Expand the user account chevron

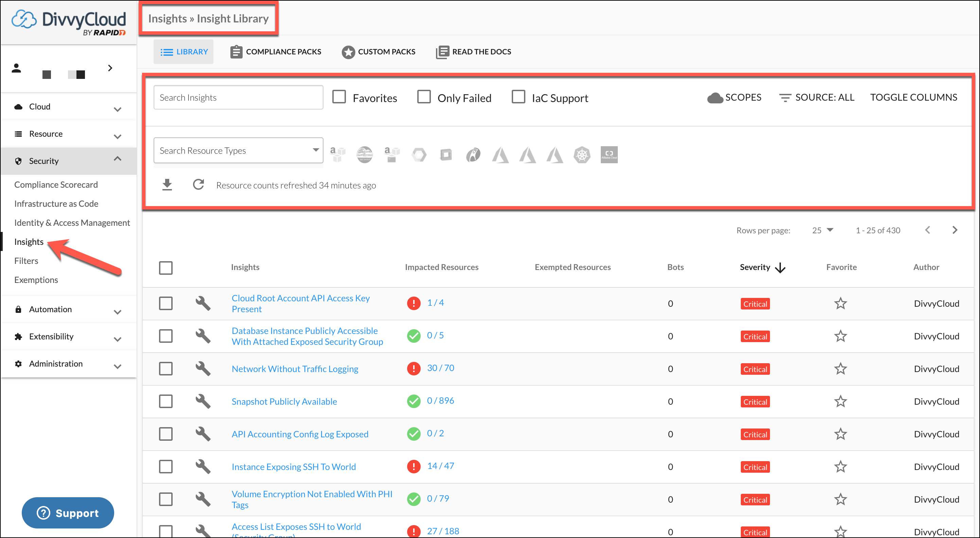110,68
